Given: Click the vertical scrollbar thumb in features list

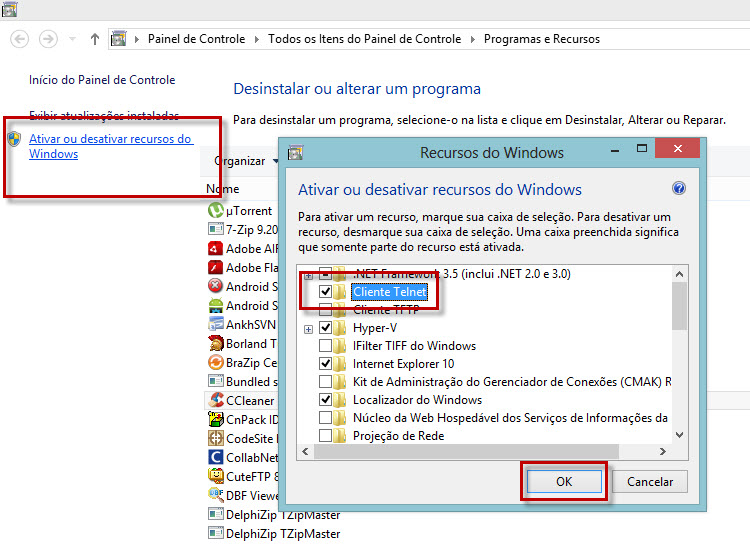Looking at the screenshot, I should (679, 306).
